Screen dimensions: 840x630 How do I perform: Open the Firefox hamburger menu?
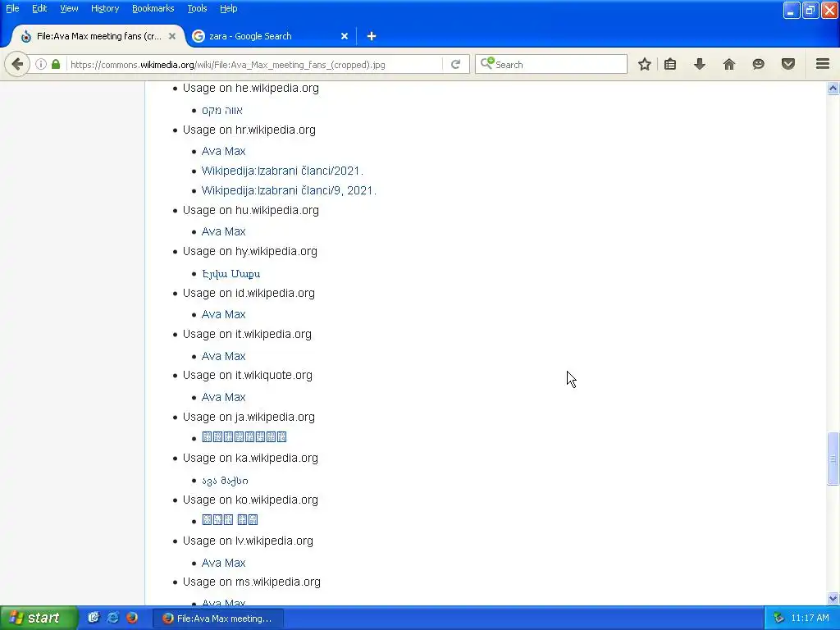(x=823, y=64)
